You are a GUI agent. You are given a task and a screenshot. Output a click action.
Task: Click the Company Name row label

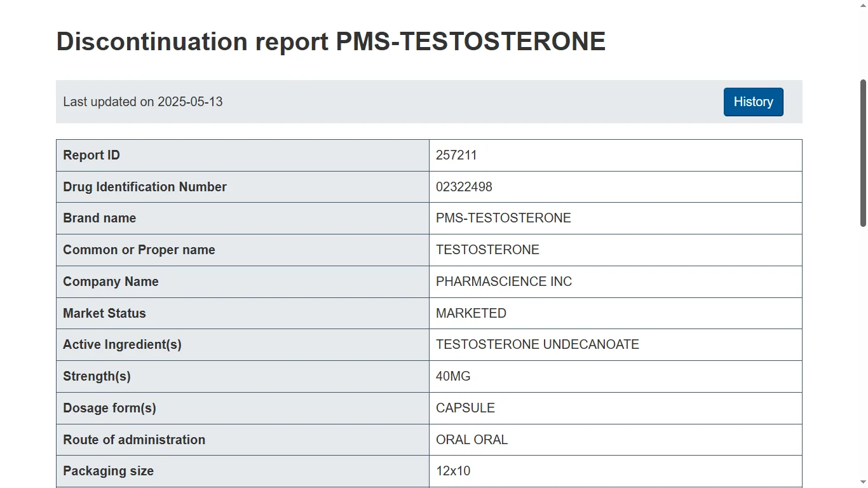pyautogui.click(x=111, y=281)
